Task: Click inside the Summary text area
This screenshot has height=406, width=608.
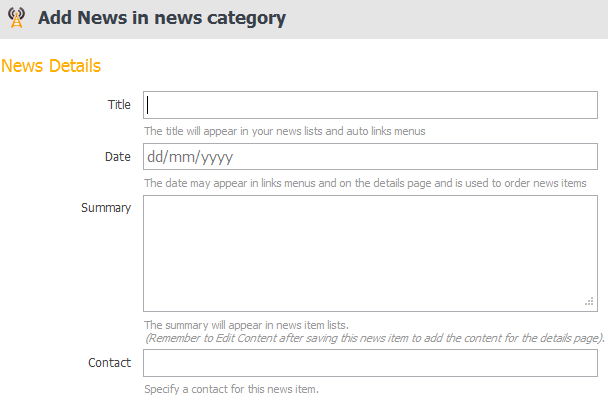Action: click(x=370, y=254)
